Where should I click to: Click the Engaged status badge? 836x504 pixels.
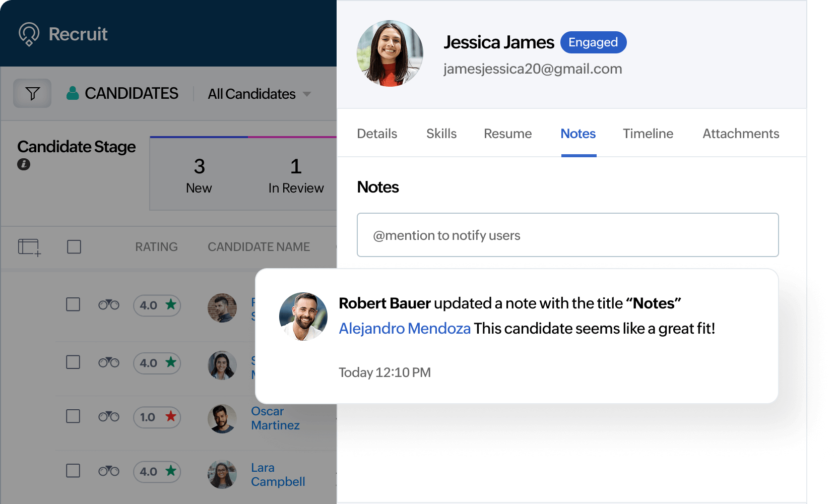coord(593,42)
